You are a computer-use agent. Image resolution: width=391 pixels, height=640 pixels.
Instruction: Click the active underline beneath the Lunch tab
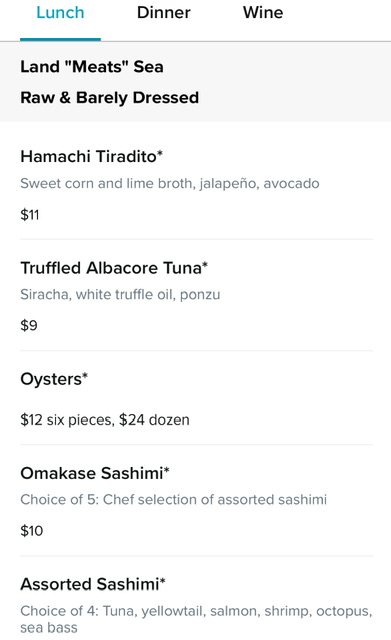[60, 39]
